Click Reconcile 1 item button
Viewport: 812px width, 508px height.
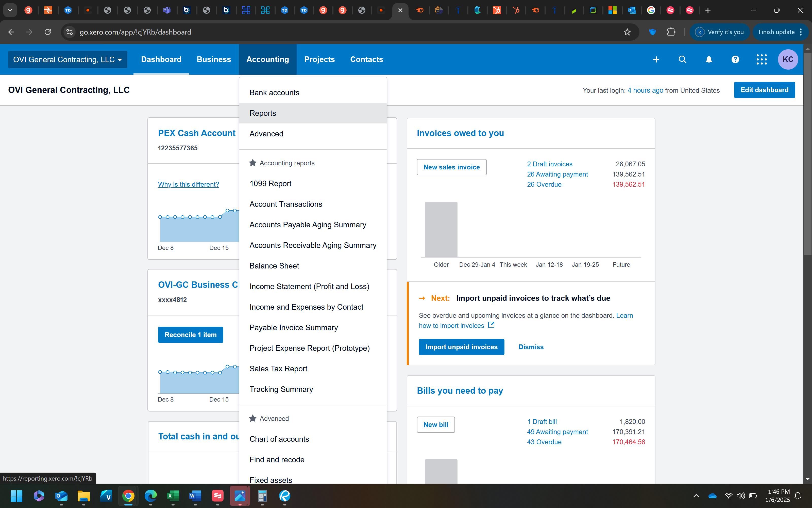[x=191, y=335]
